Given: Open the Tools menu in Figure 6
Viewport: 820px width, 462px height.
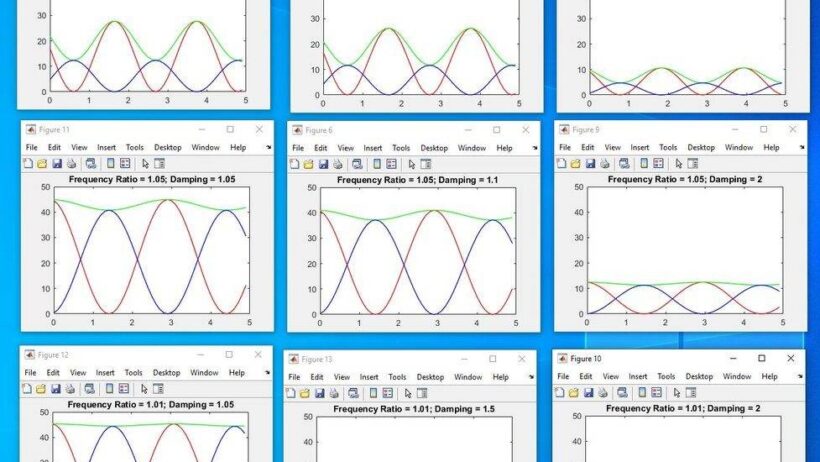Looking at the screenshot, I should [x=400, y=148].
